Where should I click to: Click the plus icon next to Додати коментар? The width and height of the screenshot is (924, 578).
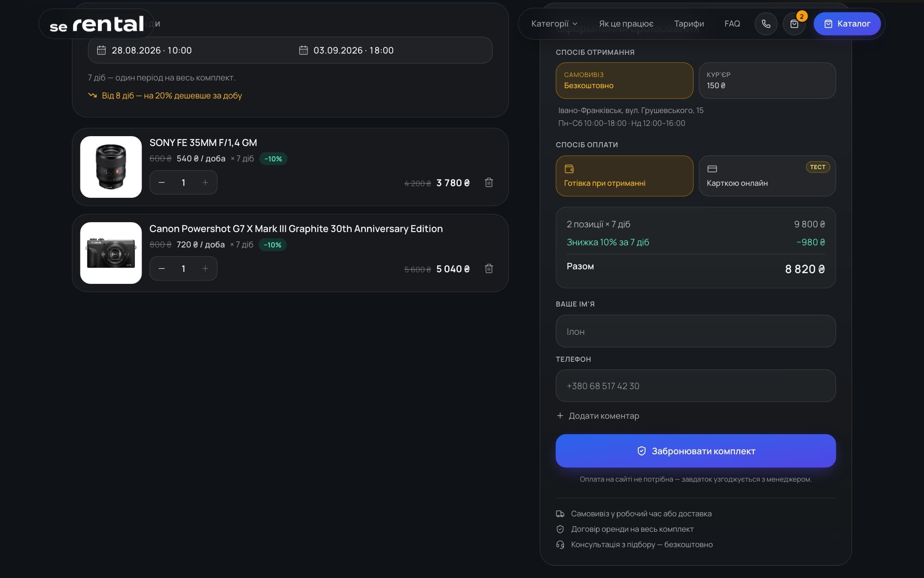coord(560,416)
